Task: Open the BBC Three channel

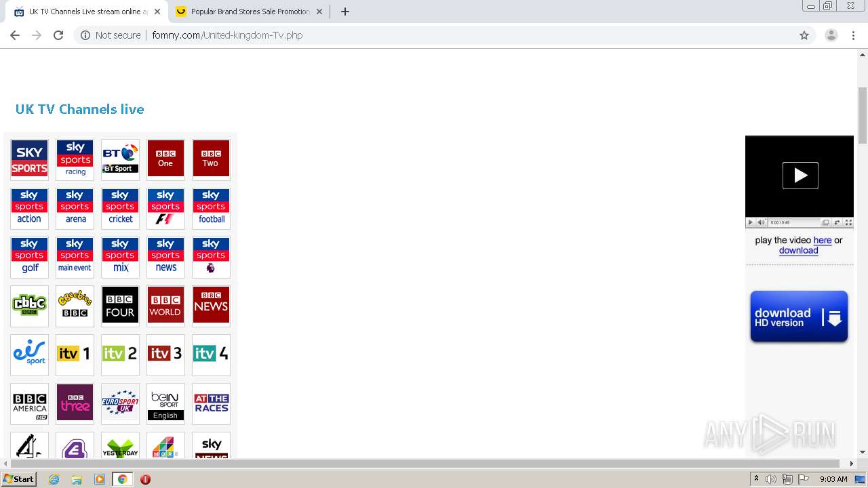Action: click(x=75, y=403)
